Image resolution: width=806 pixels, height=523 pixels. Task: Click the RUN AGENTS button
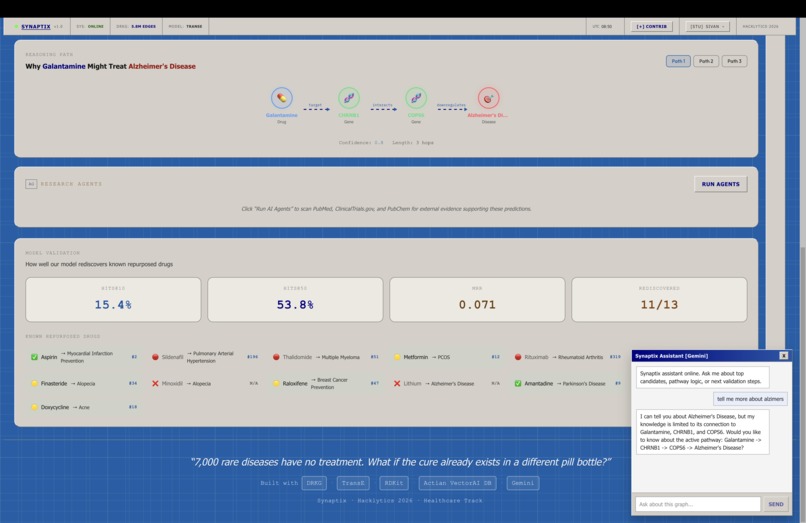coord(720,184)
